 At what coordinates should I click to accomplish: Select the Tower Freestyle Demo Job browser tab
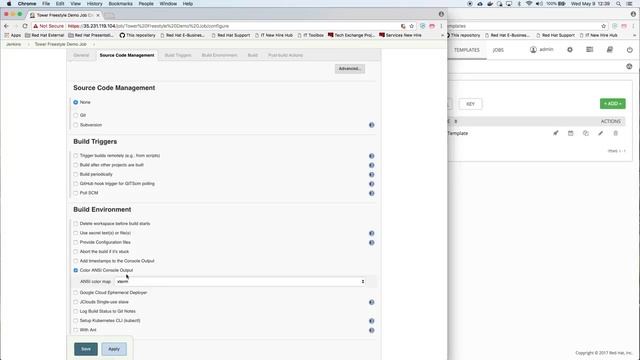tap(64, 15)
